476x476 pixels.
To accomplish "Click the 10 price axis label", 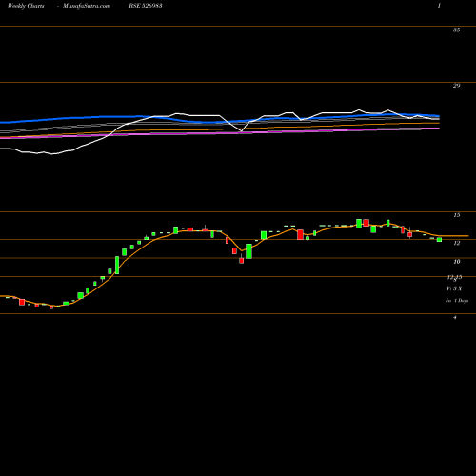I will (x=456, y=262).
